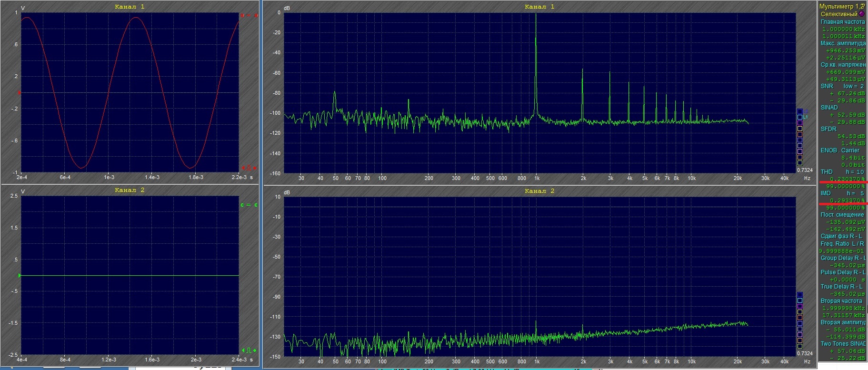Click the 9.999888e-01 ratio value
The image size is (868, 370).
pos(842,251)
